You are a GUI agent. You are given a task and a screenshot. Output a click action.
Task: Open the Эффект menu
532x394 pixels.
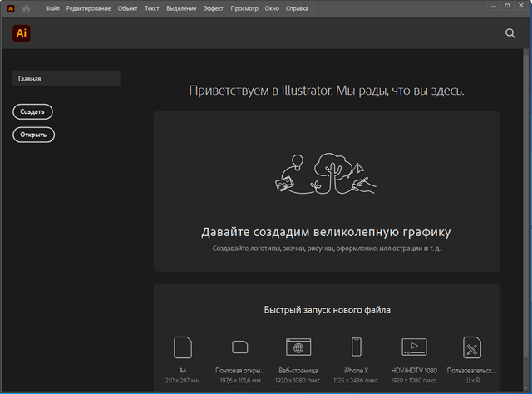[214, 8]
